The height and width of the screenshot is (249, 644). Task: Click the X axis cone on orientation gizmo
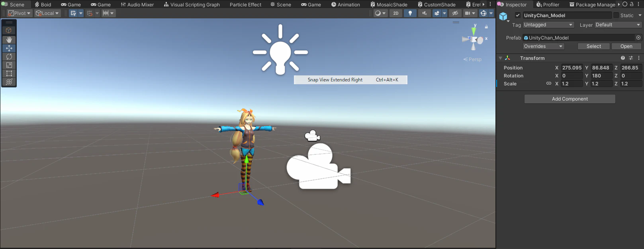click(480, 40)
